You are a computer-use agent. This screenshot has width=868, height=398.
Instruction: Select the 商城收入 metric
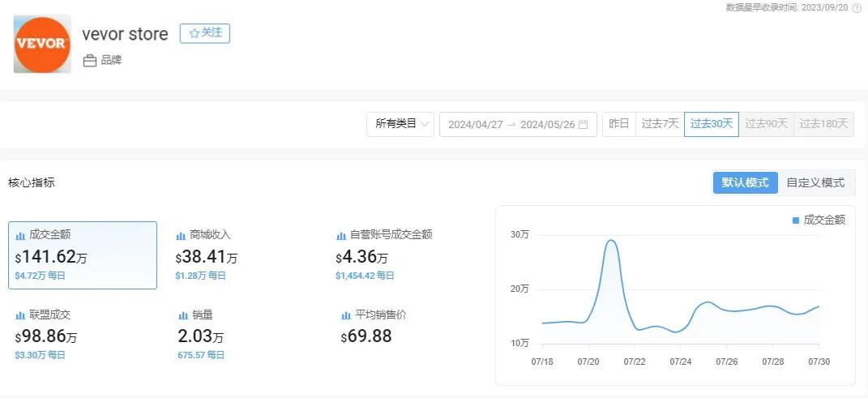(210, 235)
